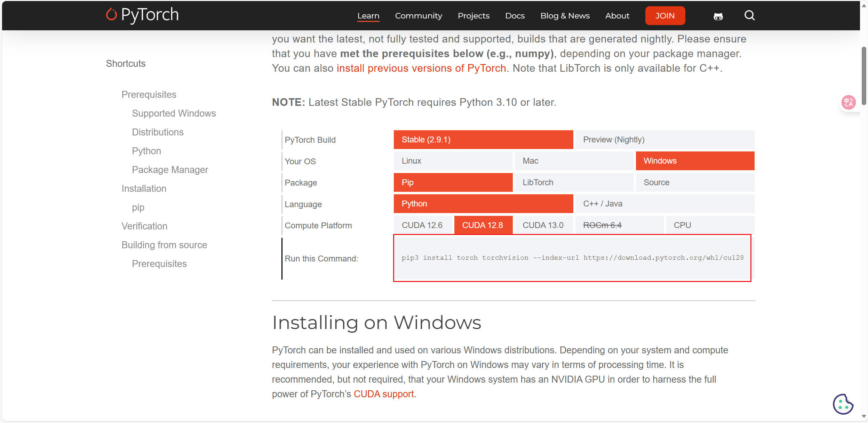Click the Your OS row label
The image size is (868, 423).
click(x=300, y=162)
